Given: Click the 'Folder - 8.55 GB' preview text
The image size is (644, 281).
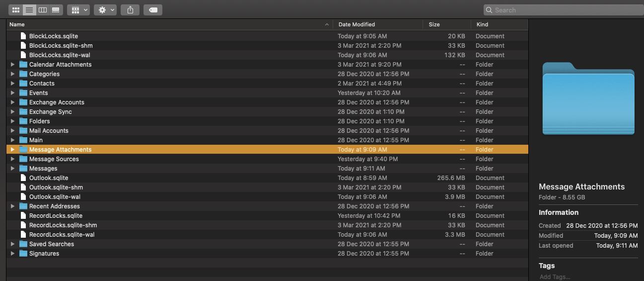Looking at the screenshot, I should 562,197.
